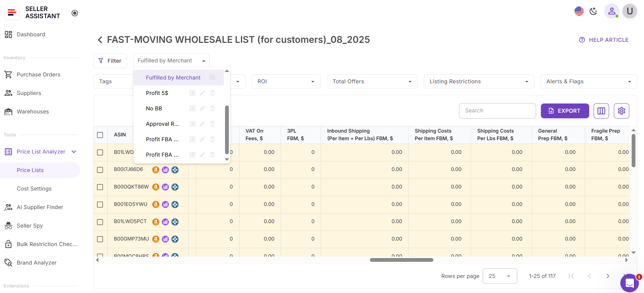This screenshot has height=293, width=644.
Task: Focus the Search input field
Action: [497, 111]
